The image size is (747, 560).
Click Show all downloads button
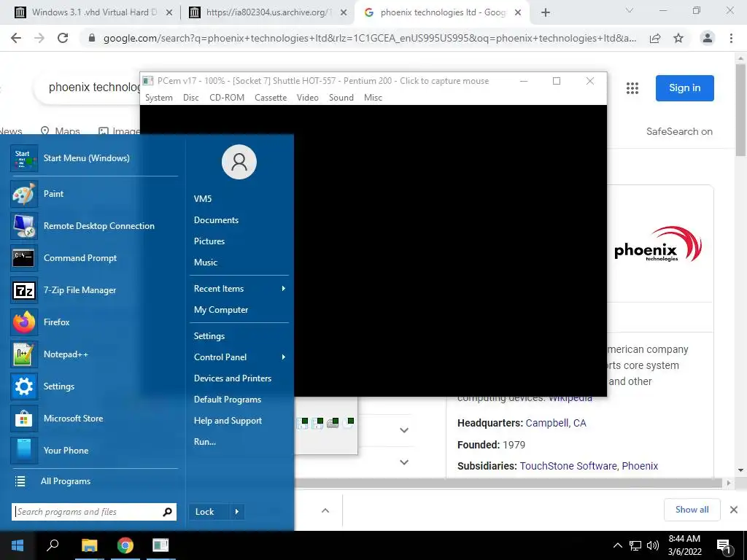click(692, 510)
